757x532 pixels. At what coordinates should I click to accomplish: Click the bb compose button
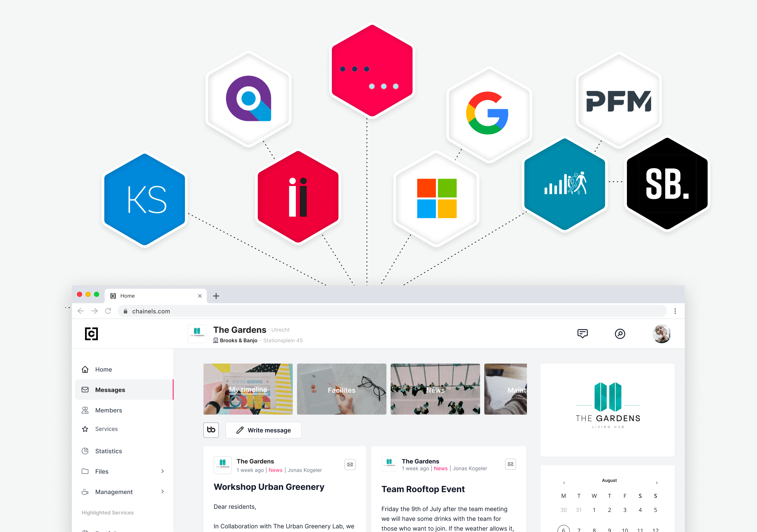click(x=211, y=429)
